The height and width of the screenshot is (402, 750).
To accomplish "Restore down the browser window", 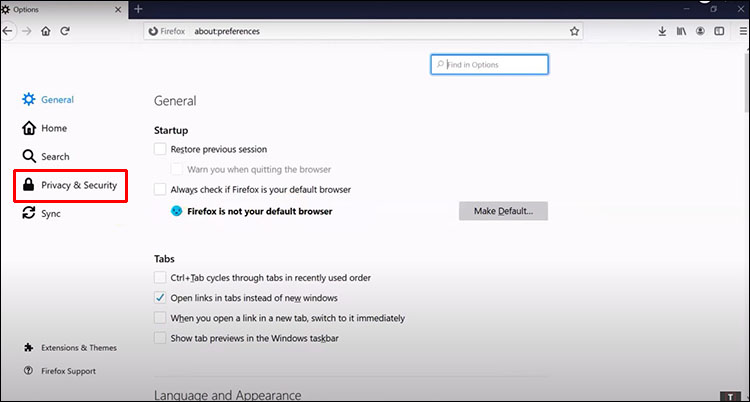I will tap(714, 9).
